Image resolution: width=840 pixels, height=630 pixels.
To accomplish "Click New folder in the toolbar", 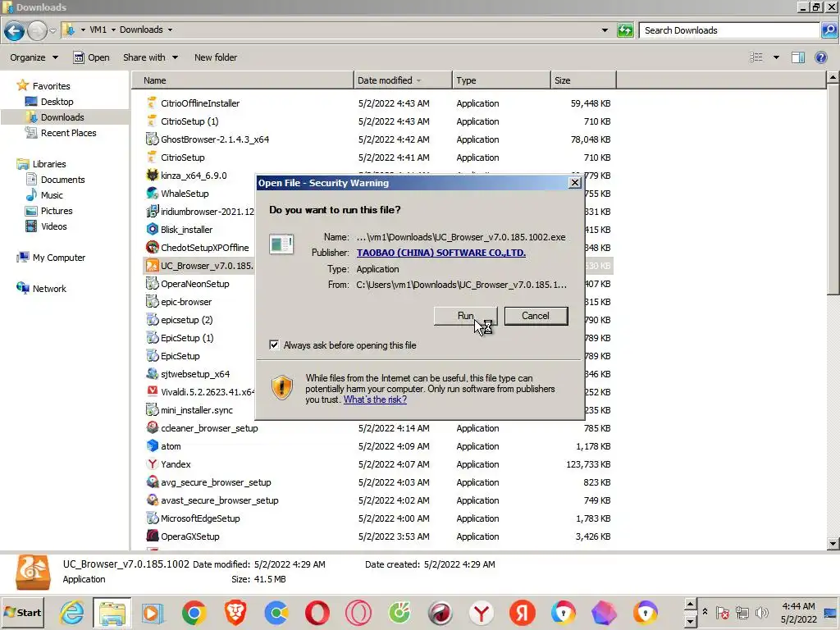I will (216, 57).
